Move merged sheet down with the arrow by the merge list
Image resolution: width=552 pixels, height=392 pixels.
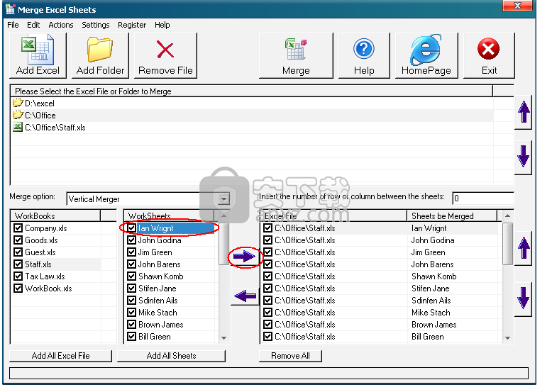pos(524,298)
